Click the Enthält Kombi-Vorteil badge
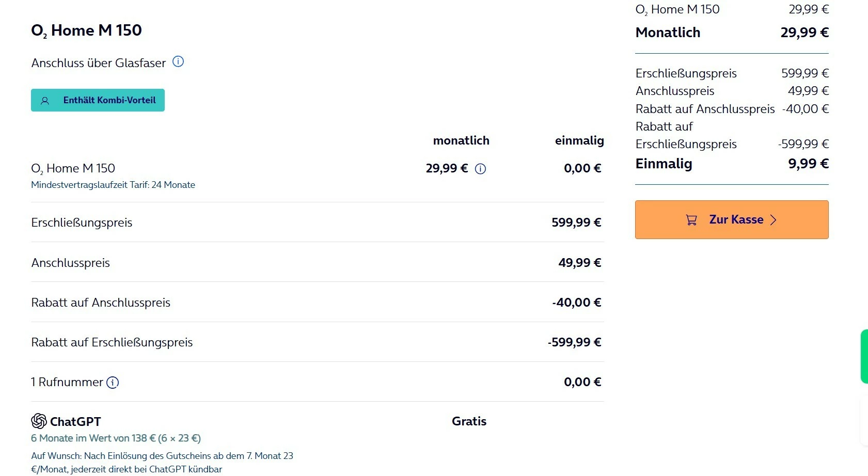Screen dimensions: 868x476 point(98,100)
